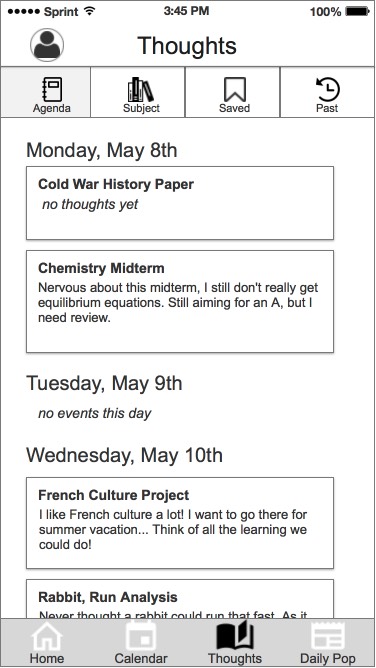This screenshot has width=376, height=668.
Task: Tap the Saved bookmark icon
Action: pos(235,89)
